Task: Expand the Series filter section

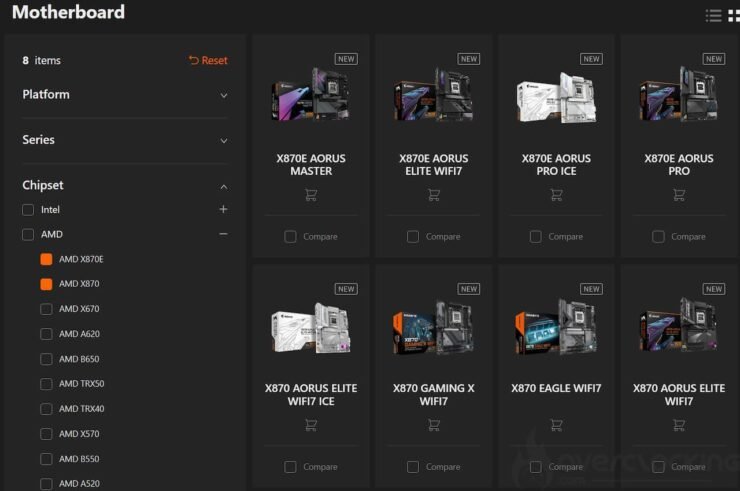Action: pos(125,140)
